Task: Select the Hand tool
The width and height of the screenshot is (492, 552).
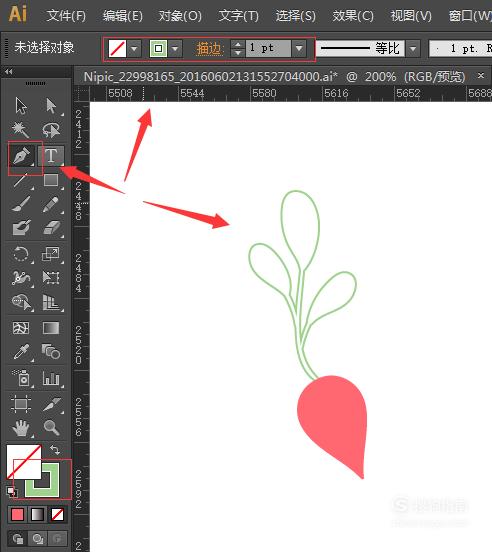Action: tap(21, 427)
